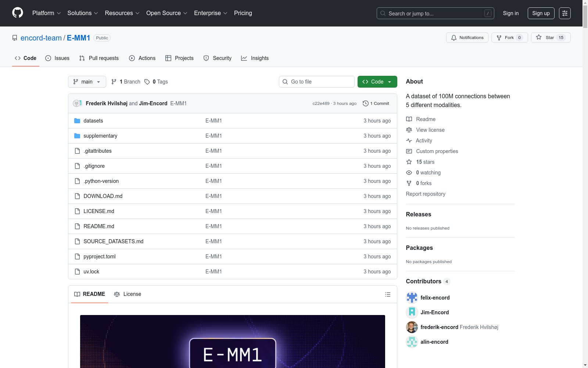Image resolution: width=588 pixels, height=368 pixels.
Task: Switch to the Pull requests tab
Action: 99,58
